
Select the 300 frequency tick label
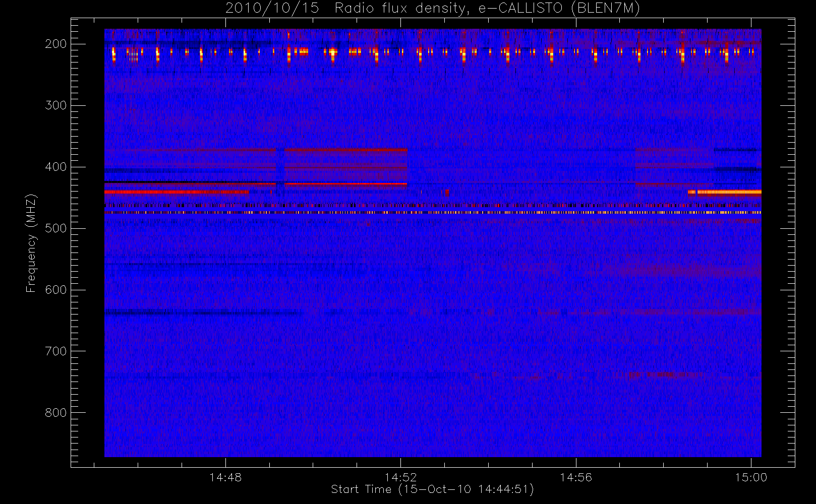click(x=56, y=105)
